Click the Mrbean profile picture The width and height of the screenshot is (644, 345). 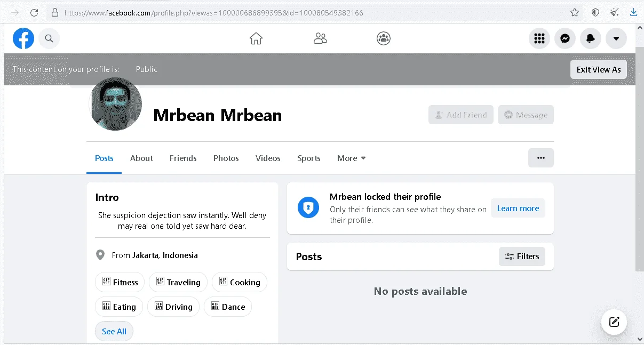click(x=116, y=105)
